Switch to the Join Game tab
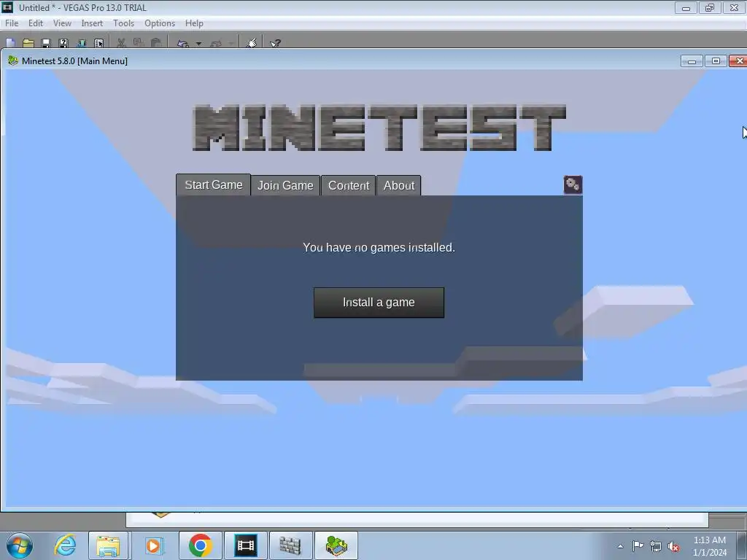This screenshot has height=560, width=747. (x=285, y=185)
